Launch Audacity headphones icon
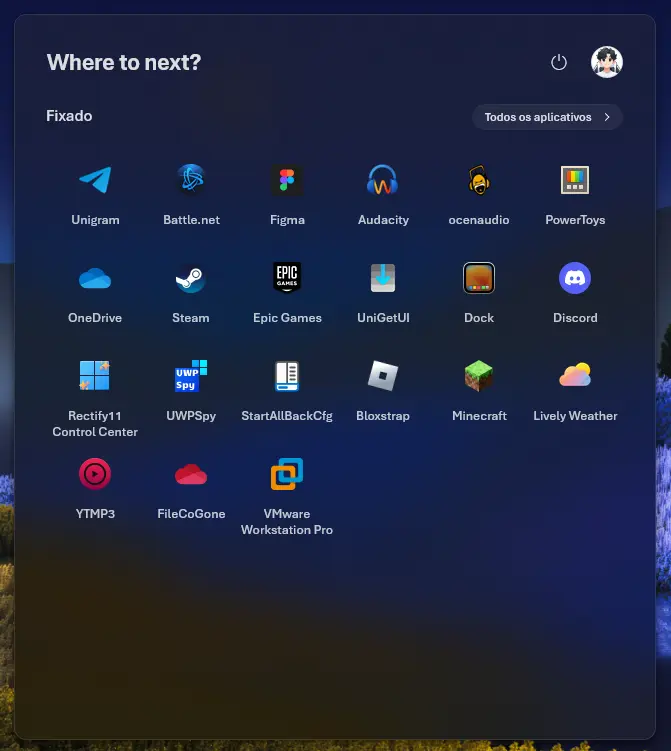671x751 pixels. [383, 180]
